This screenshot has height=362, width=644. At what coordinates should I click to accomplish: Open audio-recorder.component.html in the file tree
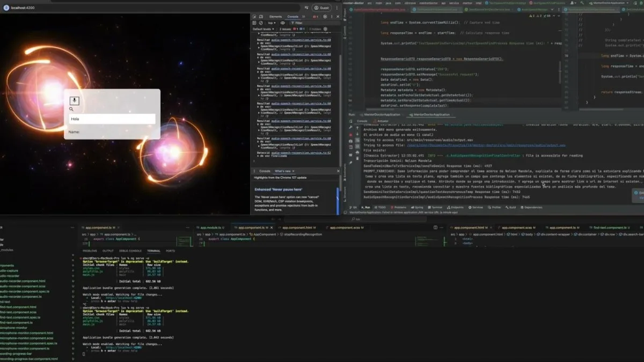click(x=23, y=281)
